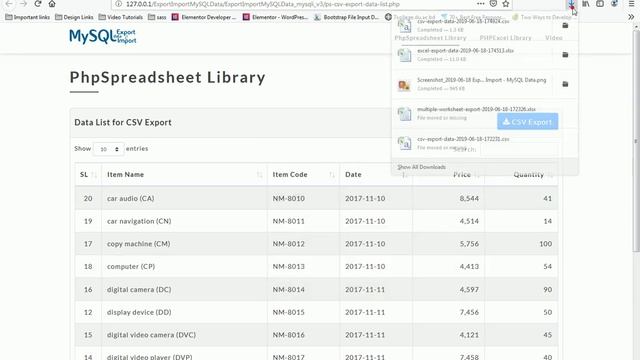This screenshot has height=360, width=640.
Task: Click price value 8,544
Action: point(469,198)
